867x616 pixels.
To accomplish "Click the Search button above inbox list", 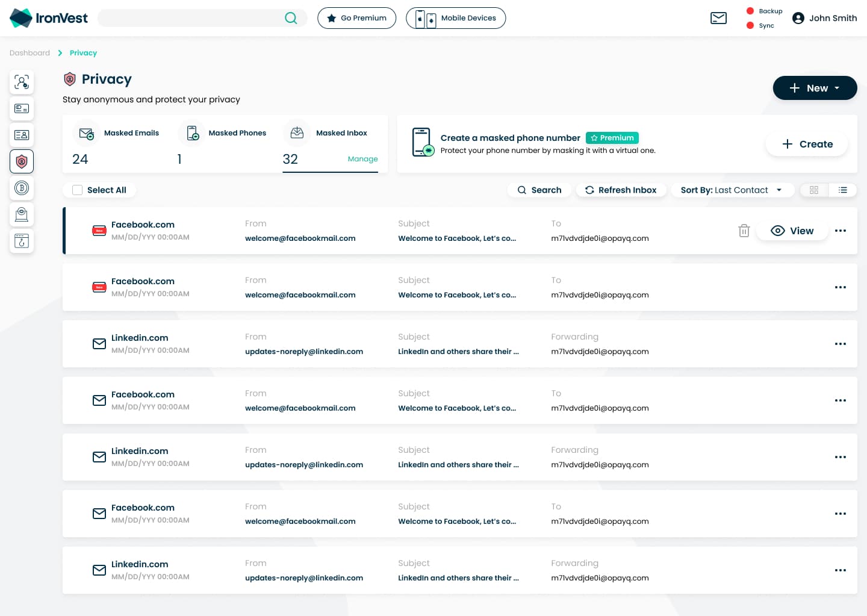I will [x=539, y=190].
